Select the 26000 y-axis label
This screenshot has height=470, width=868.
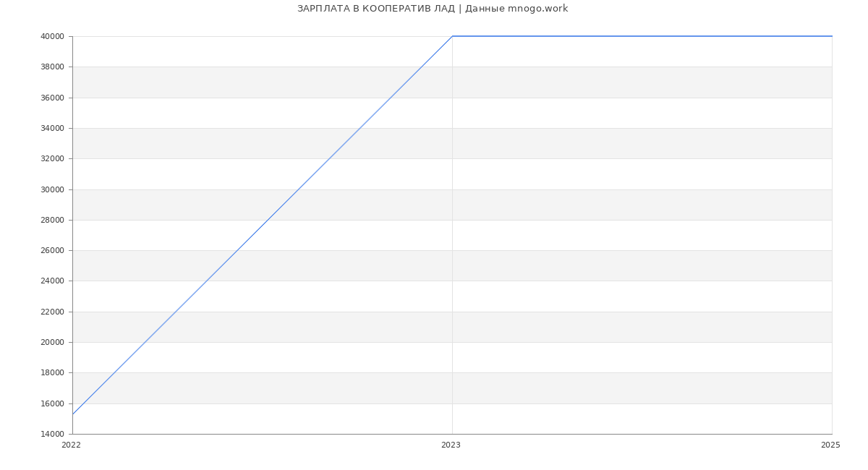[x=52, y=251]
